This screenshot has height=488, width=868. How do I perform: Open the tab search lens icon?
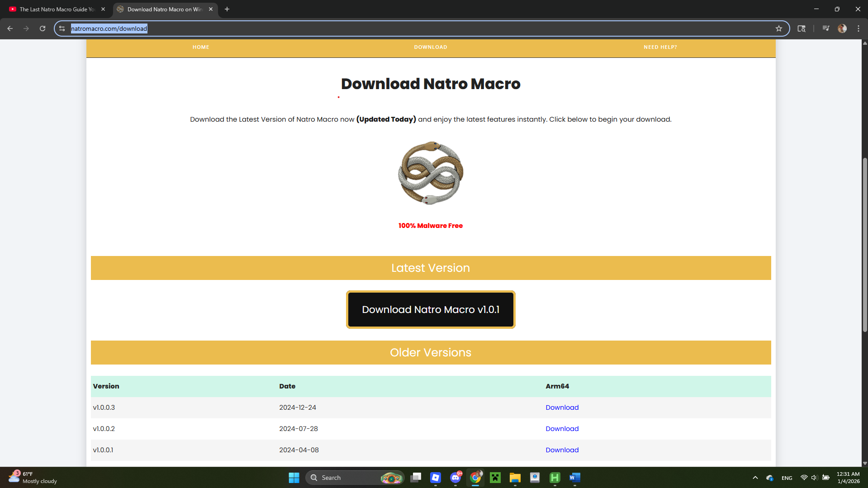802,28
